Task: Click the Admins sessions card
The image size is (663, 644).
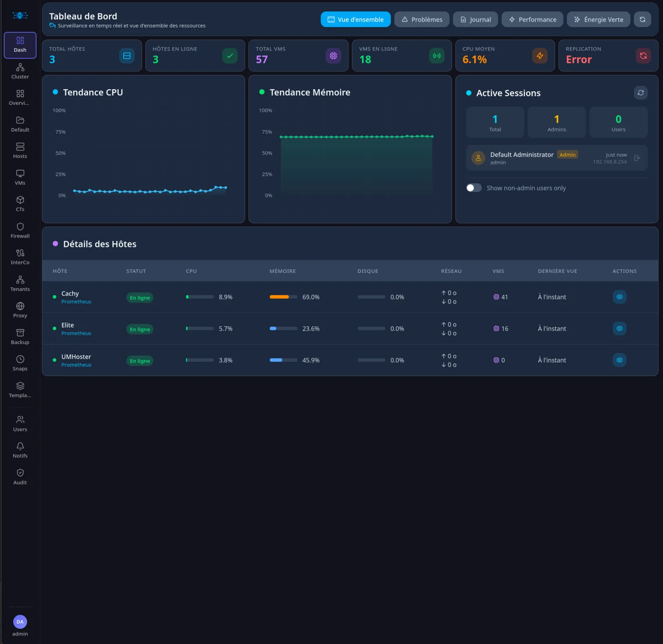Action: tap(557, 122)
